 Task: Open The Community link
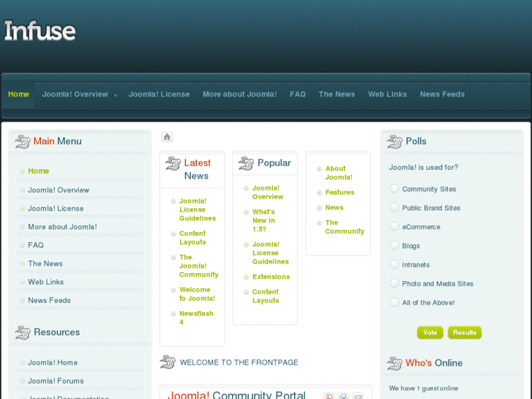(345, 227)
